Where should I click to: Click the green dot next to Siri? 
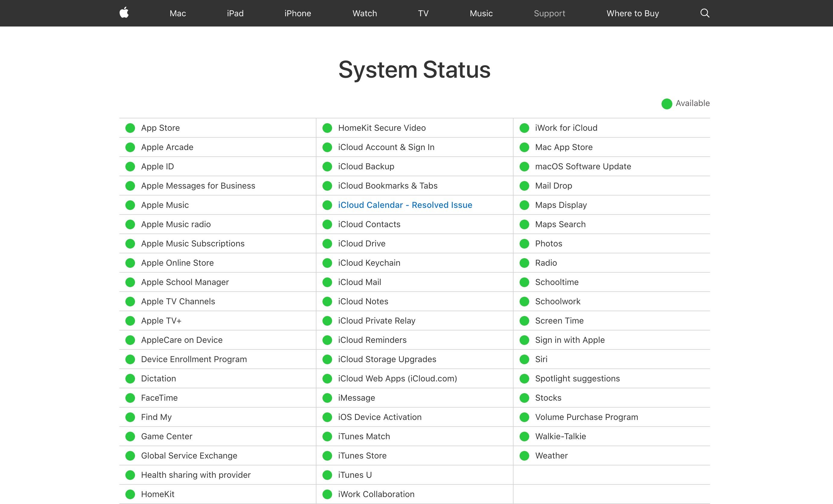524,359
